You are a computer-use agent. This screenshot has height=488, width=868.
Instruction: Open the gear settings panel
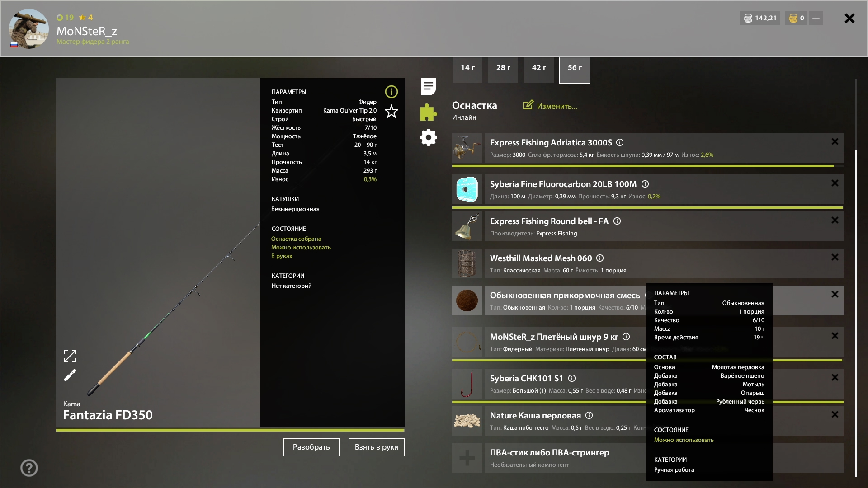428,137
